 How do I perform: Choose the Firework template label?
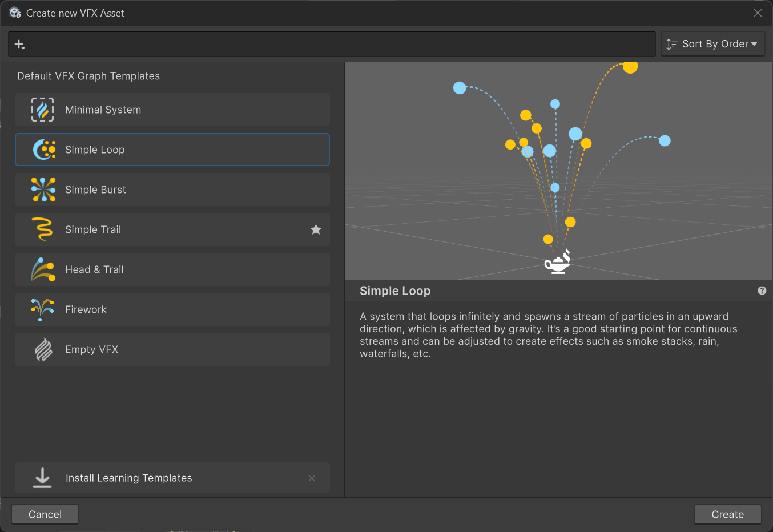(x=86, y=309)
